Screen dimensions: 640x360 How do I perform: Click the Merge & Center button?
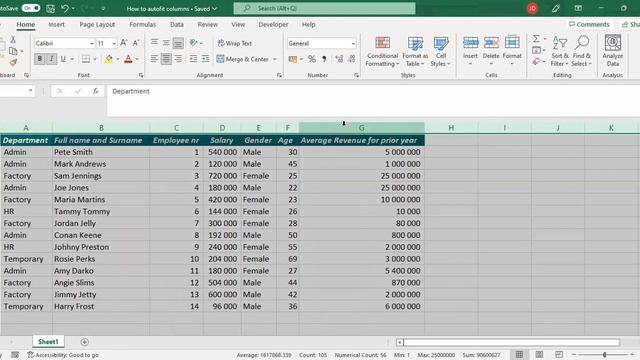point(242,59)
